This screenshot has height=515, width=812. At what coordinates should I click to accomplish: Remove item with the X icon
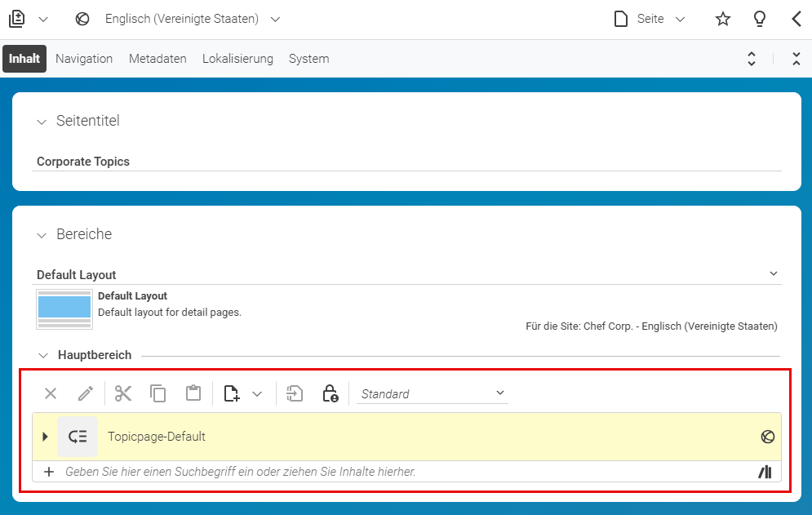click(51, 393)
